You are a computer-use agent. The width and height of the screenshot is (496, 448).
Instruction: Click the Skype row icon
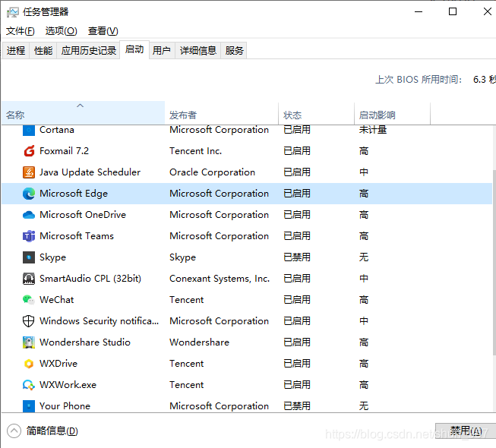click(29, 257)
